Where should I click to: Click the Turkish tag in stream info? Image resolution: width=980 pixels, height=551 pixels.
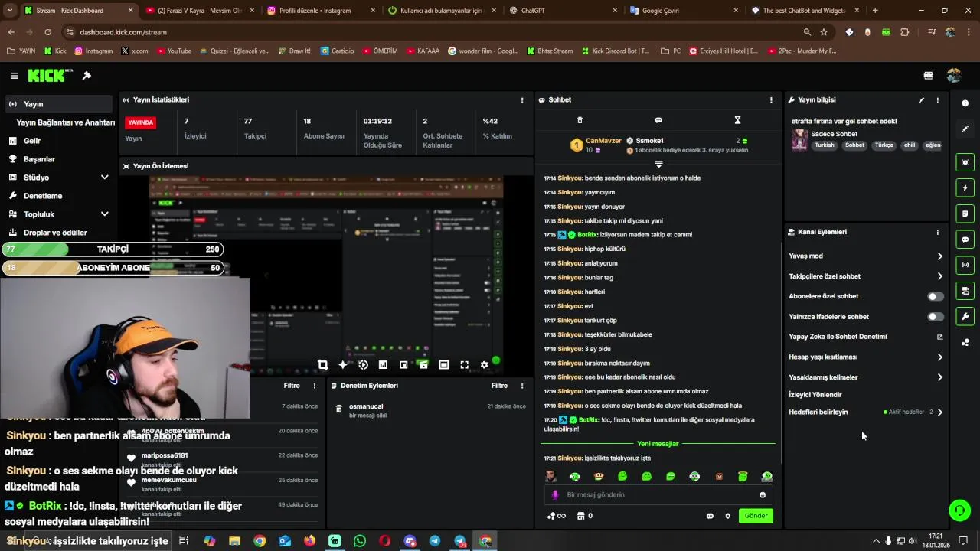coord(825,145)
